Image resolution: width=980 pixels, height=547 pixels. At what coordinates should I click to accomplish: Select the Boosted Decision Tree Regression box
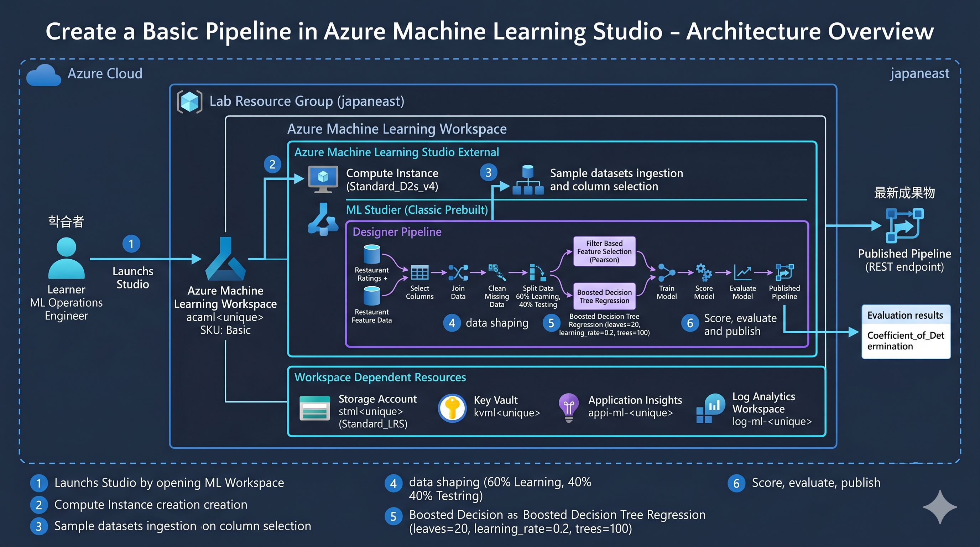click(604, 296)
